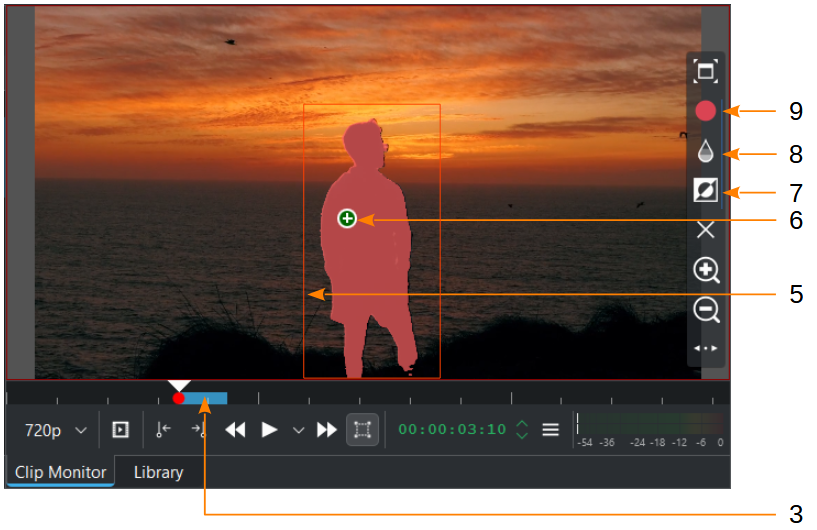Set zone out point

(198, 430)
